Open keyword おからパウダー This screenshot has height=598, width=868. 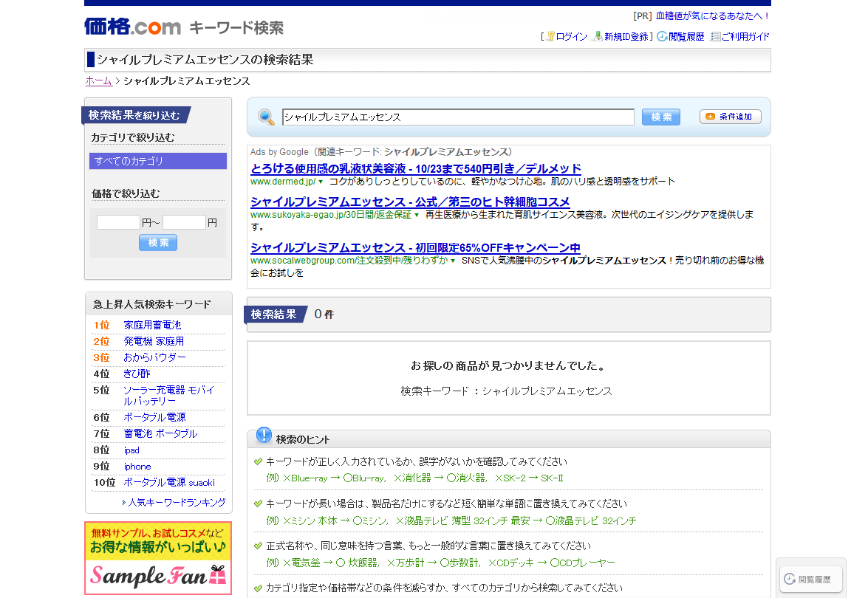pyautogui.click(x=154, y=357)
